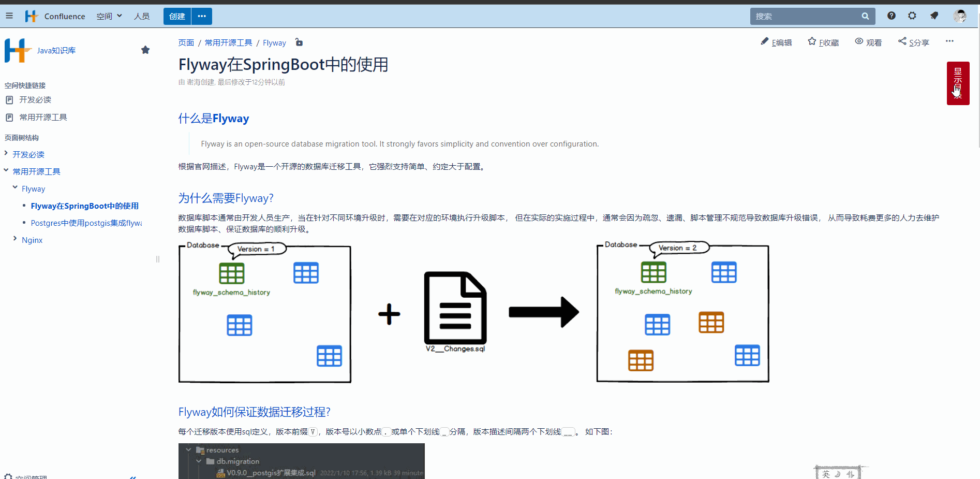This screenshot has width=980, height=479.
Task: Open 常用开源工具 shortcut link
Action: click(x=43, y=117)
